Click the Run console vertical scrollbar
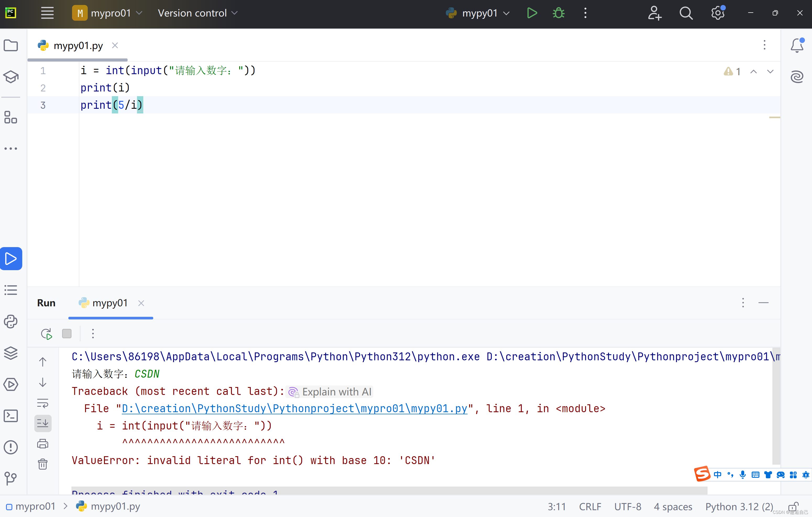 point(776,405)
